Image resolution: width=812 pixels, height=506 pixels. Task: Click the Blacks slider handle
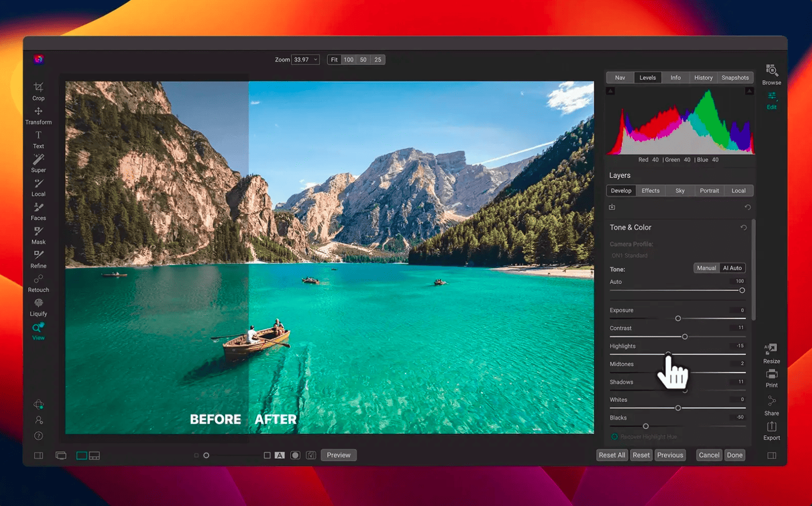646,426
